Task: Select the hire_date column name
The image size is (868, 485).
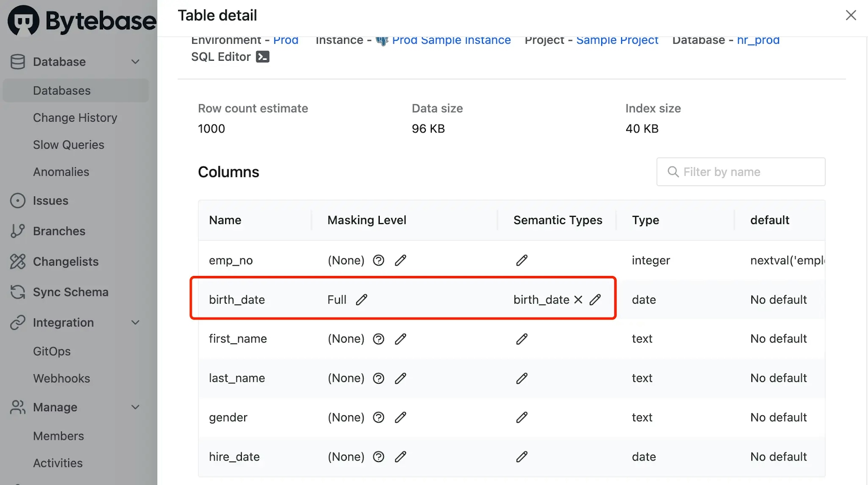Action: tap(234, 457)
